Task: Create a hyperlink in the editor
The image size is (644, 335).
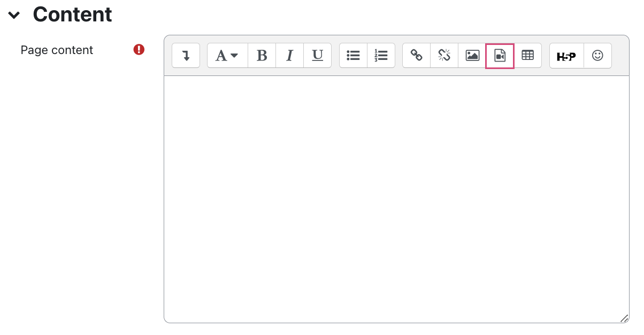Action: 416,55
